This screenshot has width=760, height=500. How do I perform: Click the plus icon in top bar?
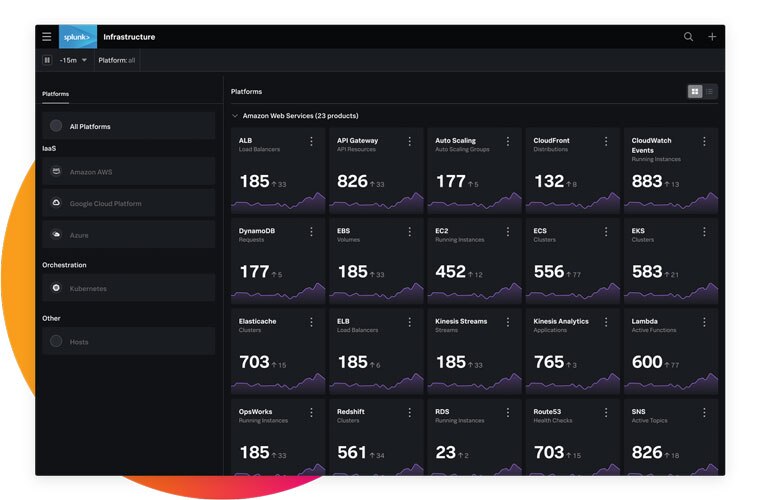coord(712,37)
